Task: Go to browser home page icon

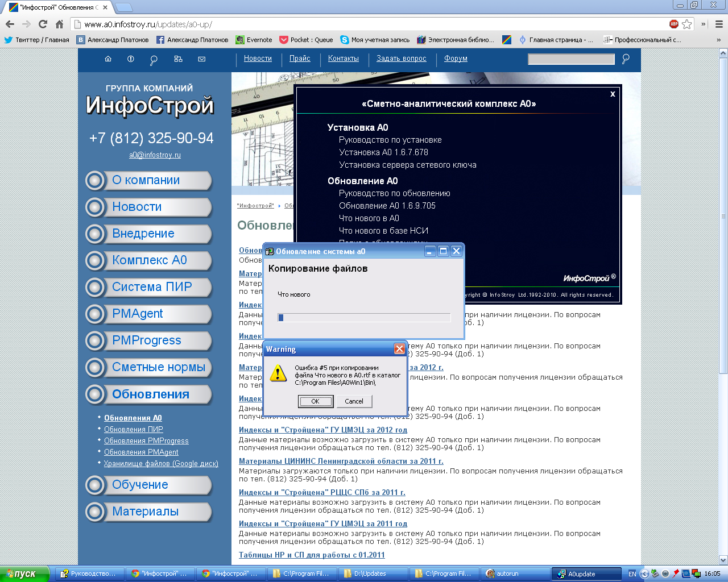Action: [59, 24]
